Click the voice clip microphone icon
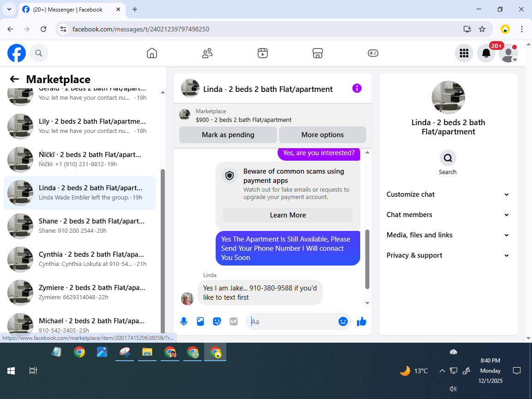This screenshot has width=532, height=399. [183, 321]
